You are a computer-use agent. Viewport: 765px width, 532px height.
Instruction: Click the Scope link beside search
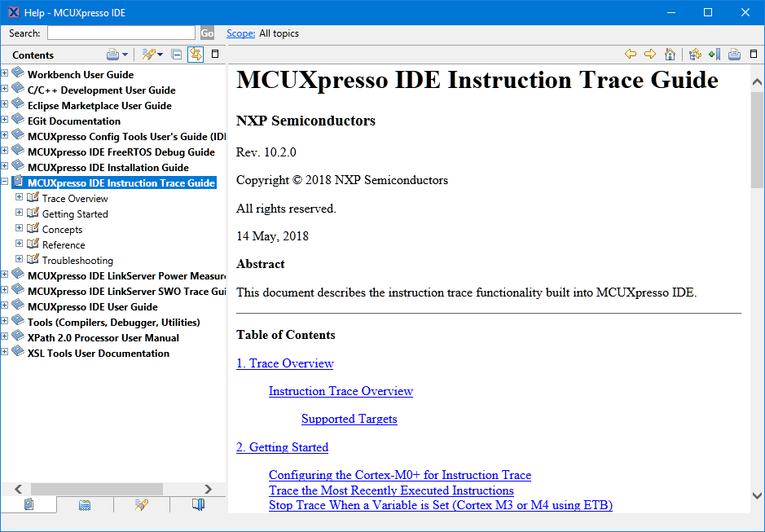(240, 33)
